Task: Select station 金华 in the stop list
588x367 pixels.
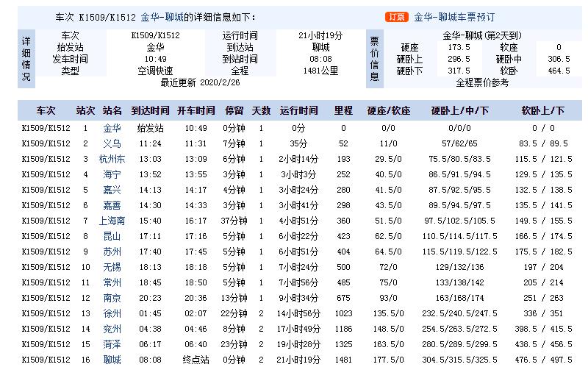Action: [112, 128]
